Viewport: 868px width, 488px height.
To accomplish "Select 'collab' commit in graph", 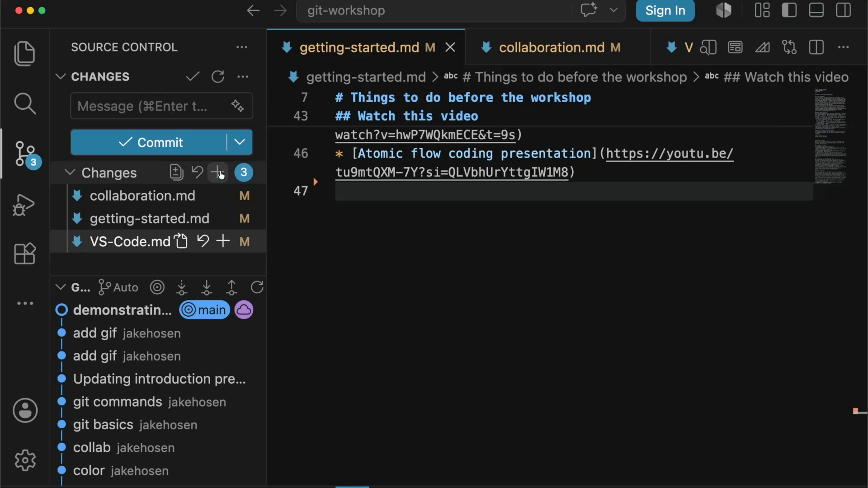I will (x=158, y=447).
